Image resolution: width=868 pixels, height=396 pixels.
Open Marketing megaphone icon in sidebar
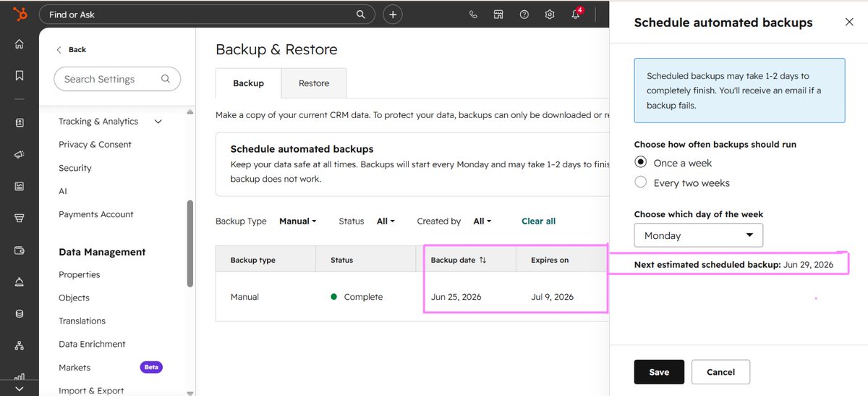tap(20, 154)
